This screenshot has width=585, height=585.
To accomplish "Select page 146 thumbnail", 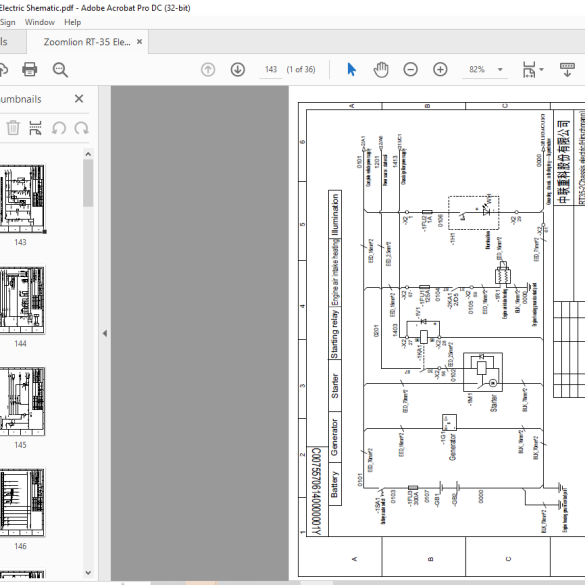I will point(22,503).
